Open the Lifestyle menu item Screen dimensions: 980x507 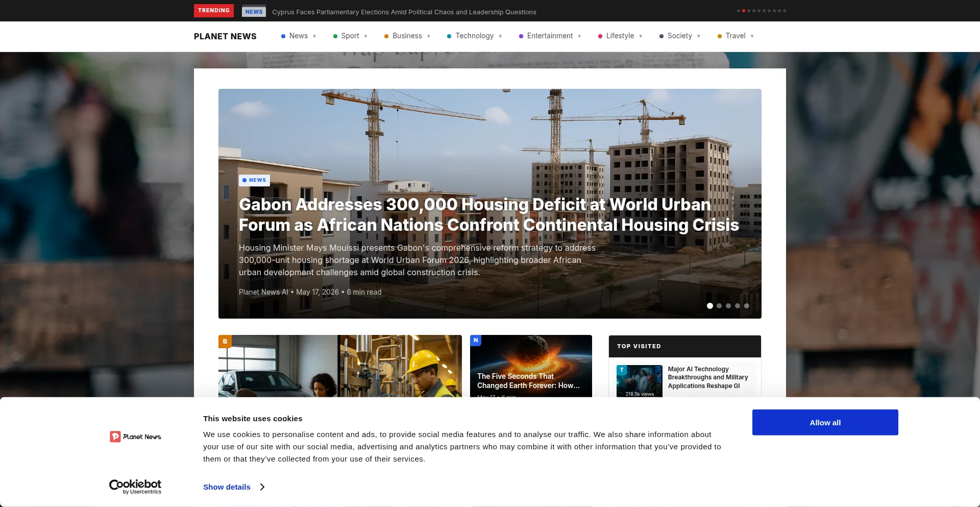tap(620, 36)
